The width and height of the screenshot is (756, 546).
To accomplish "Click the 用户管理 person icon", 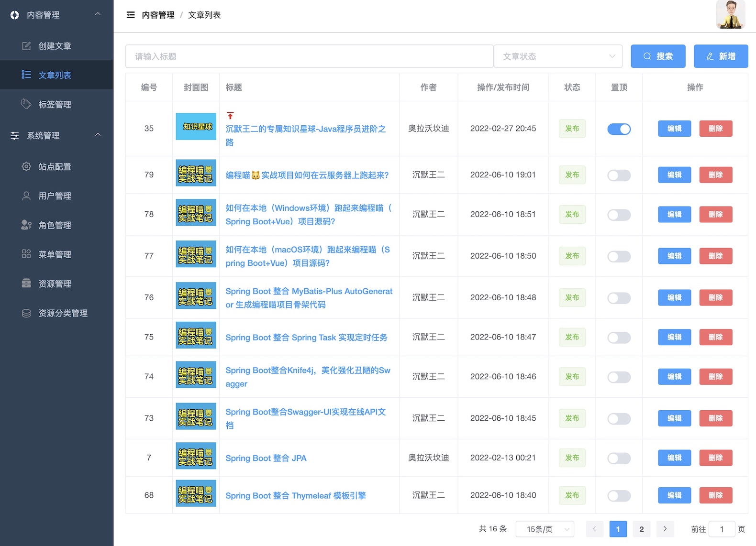I will [26, 196].
